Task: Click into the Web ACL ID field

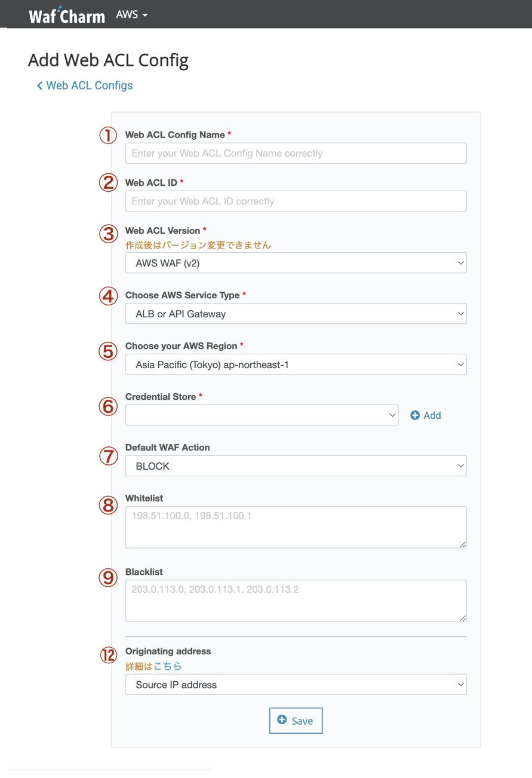Action: (296, 201)
